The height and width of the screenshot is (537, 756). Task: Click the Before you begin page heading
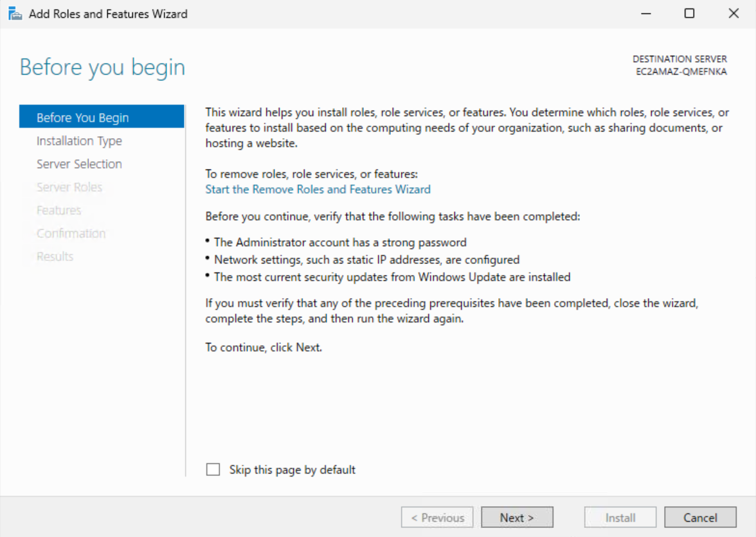(x=102, y=67)
